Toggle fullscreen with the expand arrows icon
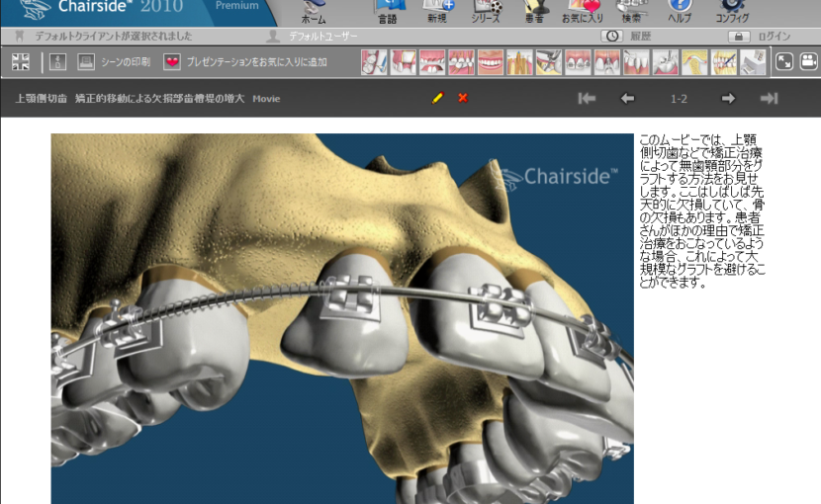 (x=783, y=62)
